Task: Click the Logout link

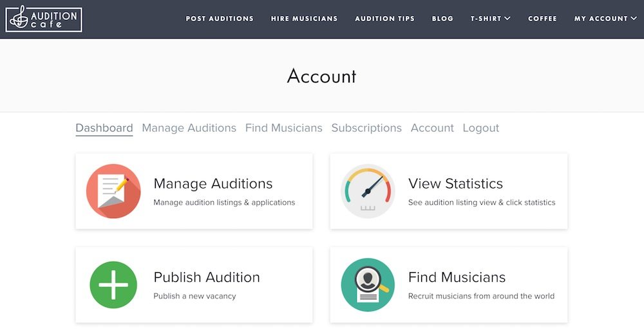Action: pos(481,128)
